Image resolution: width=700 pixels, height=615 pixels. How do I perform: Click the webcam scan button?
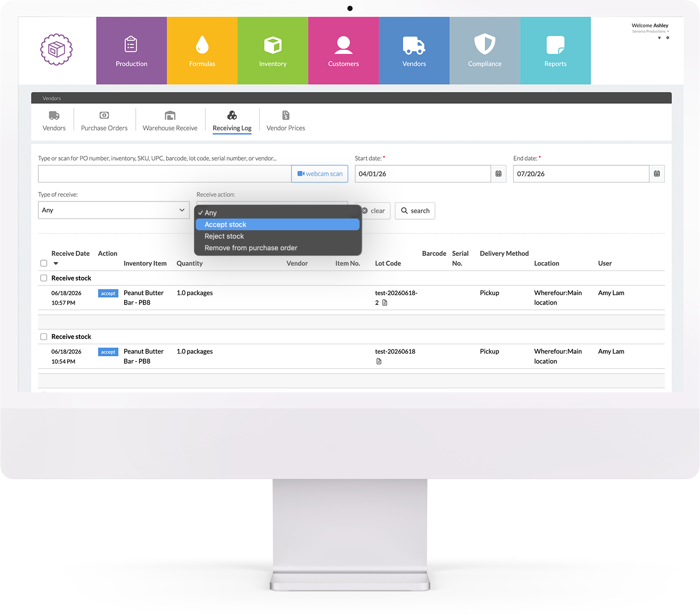tap(320, 174)
